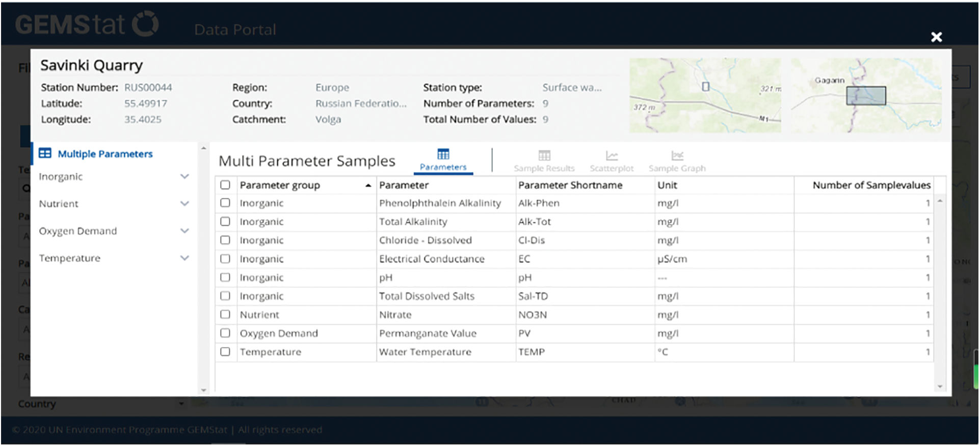Sort by Number of Samplevalues column
The height and width of the screenshot is (446, 980).
tap(871, 185)
